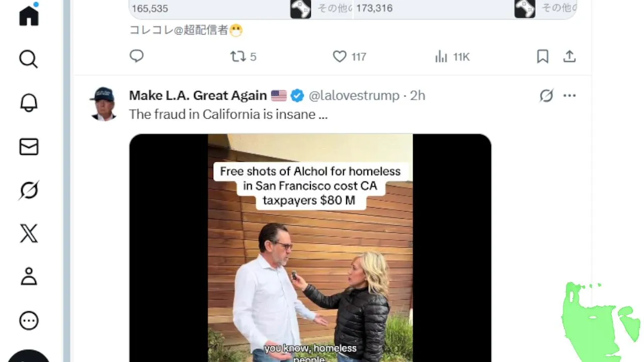Like the post with 117 likes
The height and width of the screenshot is (362, 644).
340,56
